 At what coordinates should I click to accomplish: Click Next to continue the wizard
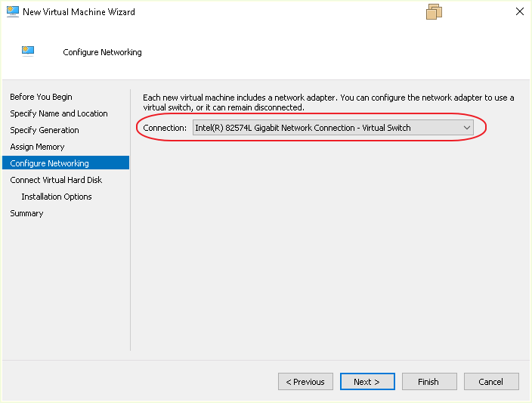click(367, 382)
